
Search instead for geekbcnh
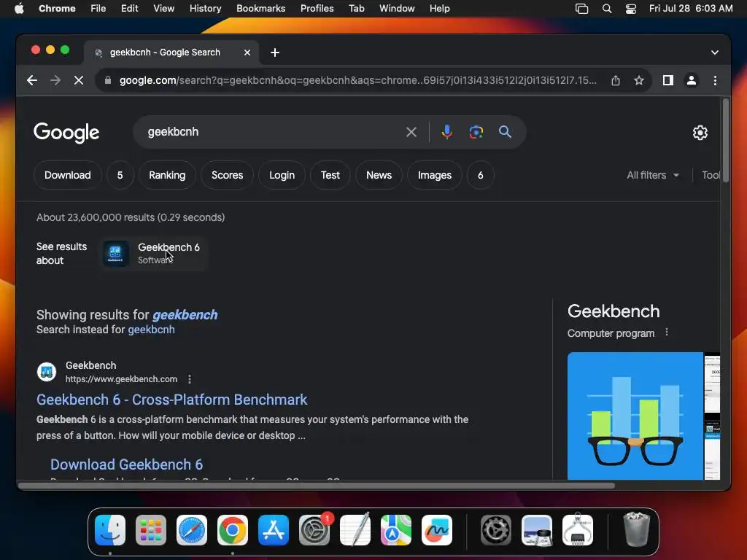click(151, 330)
